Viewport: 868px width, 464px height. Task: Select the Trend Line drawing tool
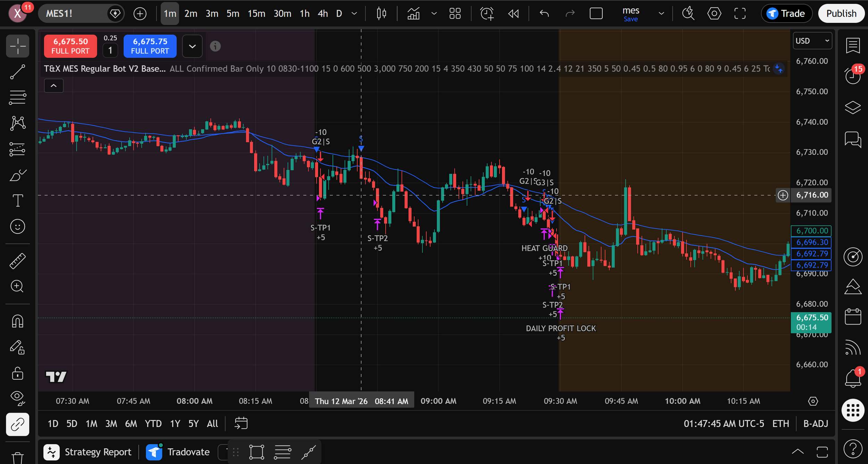point(17,72)
